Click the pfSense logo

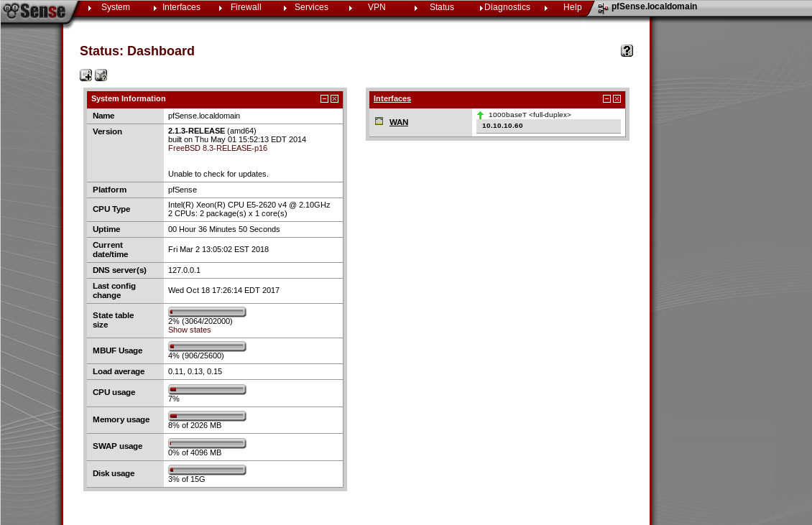(x=35, y=10)
